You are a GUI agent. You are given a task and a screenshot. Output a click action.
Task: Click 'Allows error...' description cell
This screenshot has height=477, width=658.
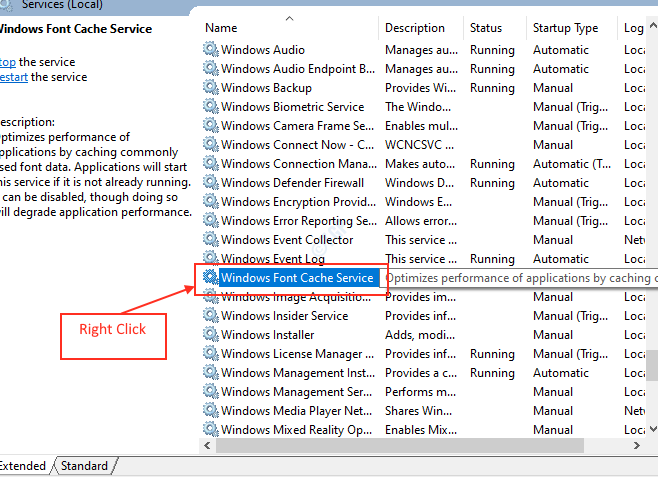point(421,221)
